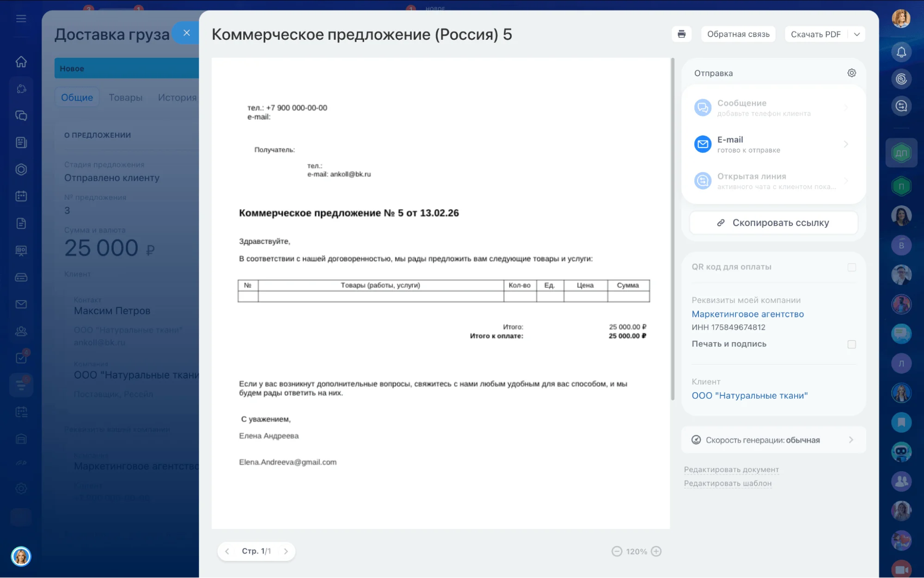Switch to the Товары tab
The width and height of the screenshot is (924, 578).
[x=125, y=98]
